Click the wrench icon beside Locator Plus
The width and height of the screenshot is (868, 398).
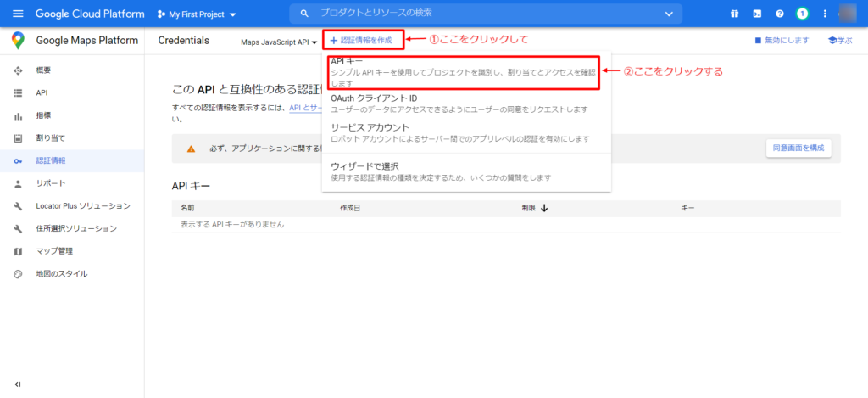point(19,206)
